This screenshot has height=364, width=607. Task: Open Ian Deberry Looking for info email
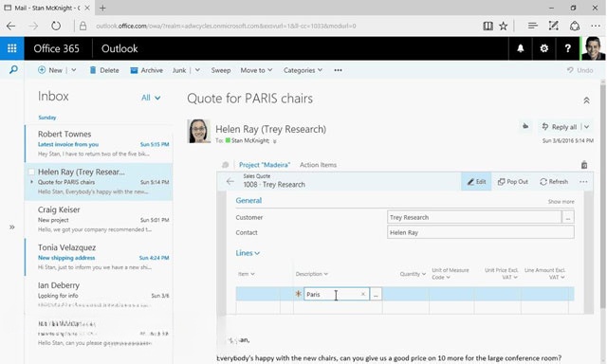(99, 295)
